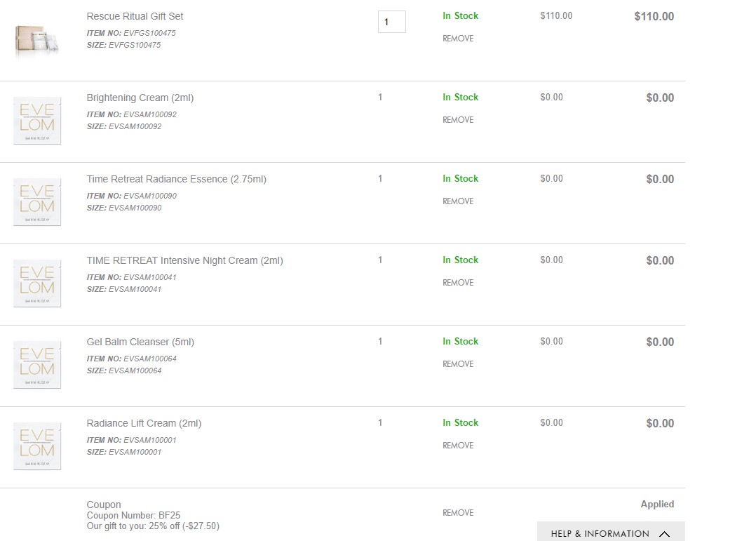Open the Brightening Cream (2ml) product title

tap(140, 98)
